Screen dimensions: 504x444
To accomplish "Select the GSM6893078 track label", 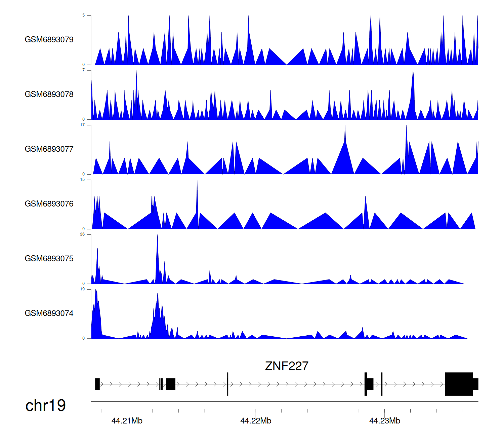I will [x=49, y=95].
